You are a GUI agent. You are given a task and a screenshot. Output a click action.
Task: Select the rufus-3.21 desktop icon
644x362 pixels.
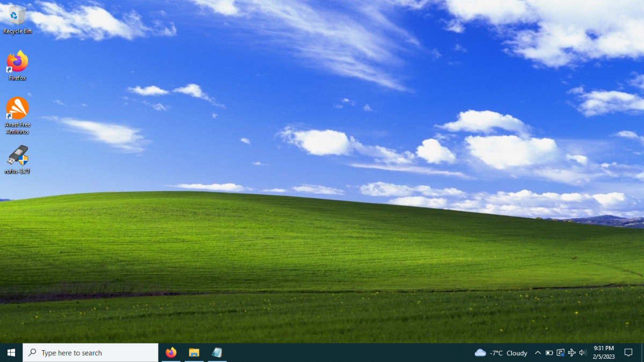click(x=17, y=160)
